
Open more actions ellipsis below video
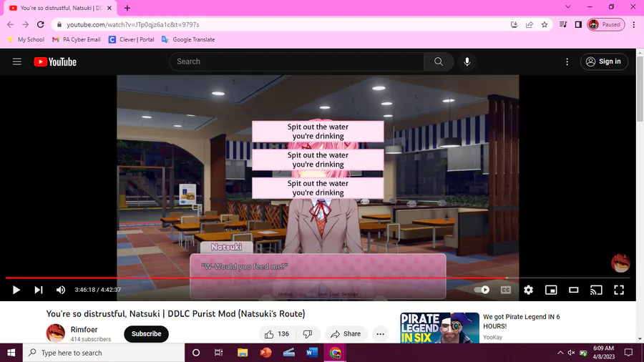[381, 334]
